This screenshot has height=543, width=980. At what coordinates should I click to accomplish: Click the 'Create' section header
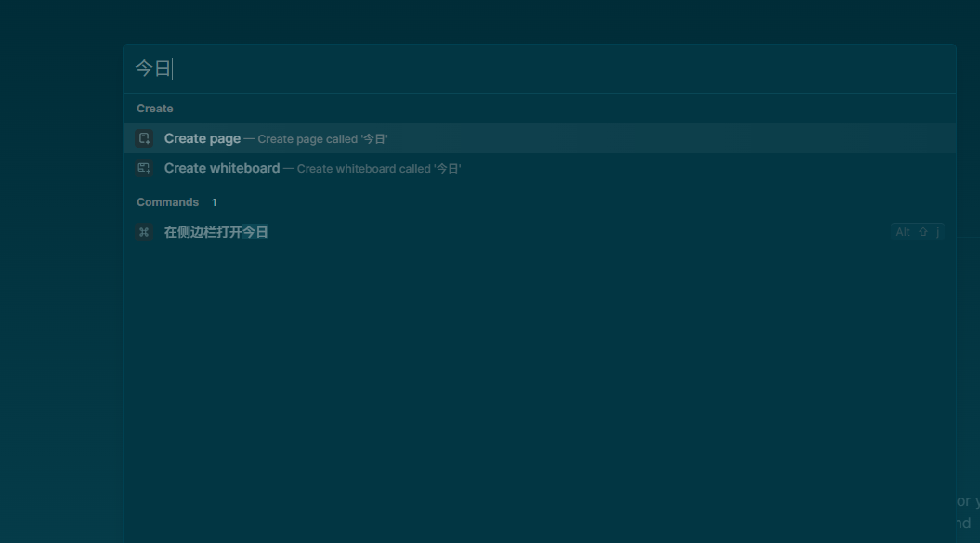(x=155, y=109)
